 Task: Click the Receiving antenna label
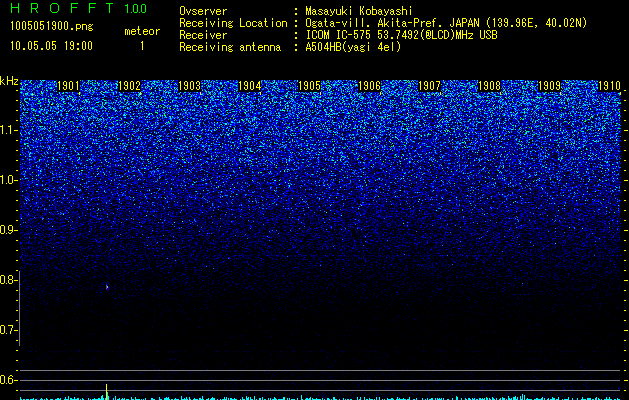[x=230, y=47]
